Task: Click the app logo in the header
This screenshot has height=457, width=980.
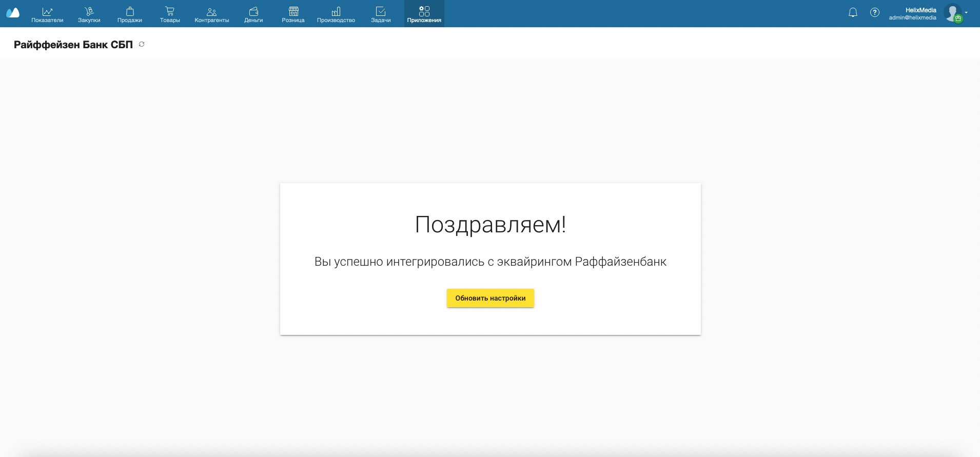Action: click(13, 13)
